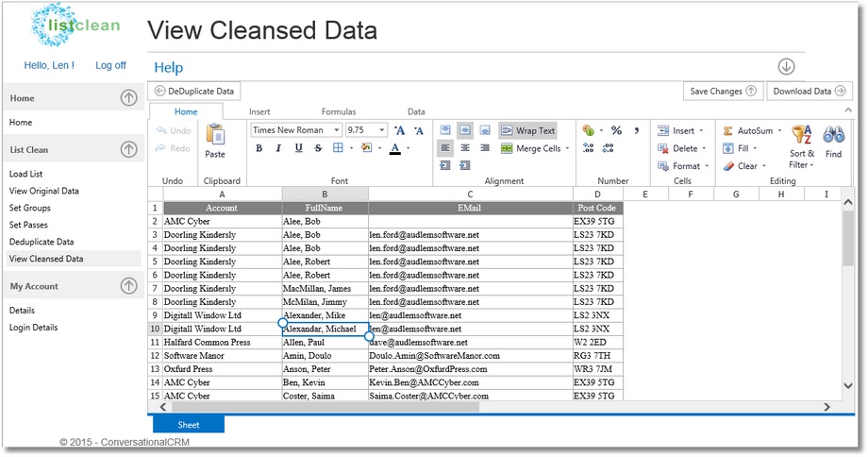Collapse the Home sidebar section arrow
This screenshot has width=868, height=457.
(128, 98)
